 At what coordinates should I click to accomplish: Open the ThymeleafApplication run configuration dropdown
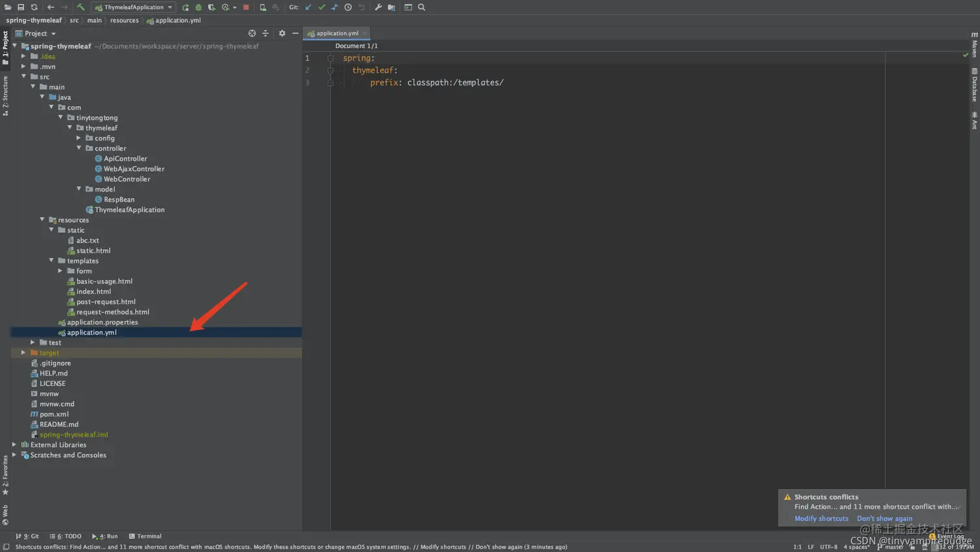[x=134, y=7]
